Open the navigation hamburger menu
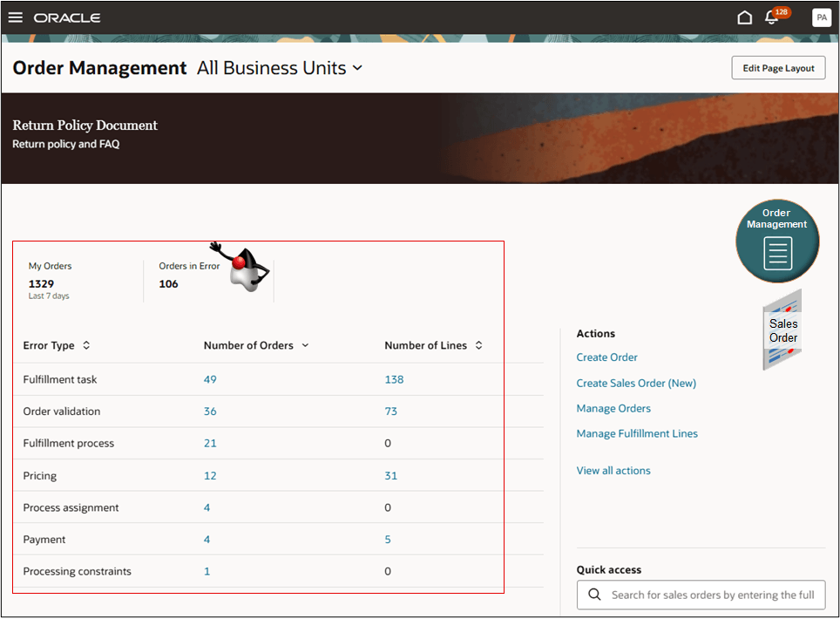Screen dimensions: 840x619 pos(15,17)
